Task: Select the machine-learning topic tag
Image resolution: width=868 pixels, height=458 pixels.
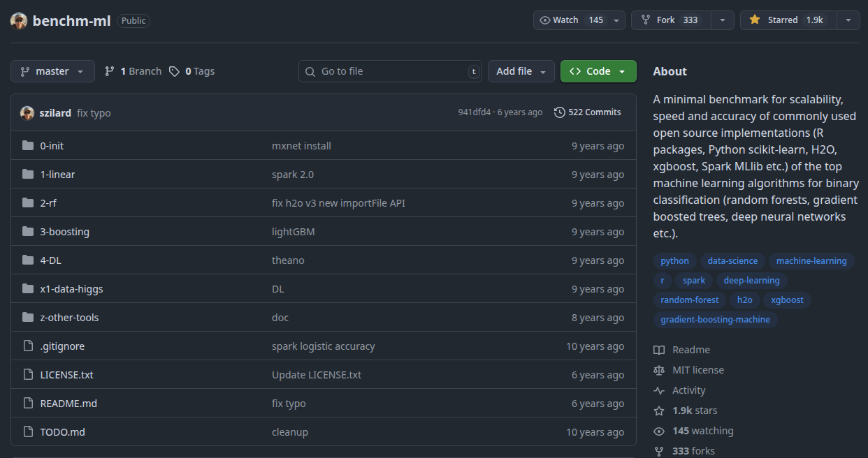Action: pos(811,261)
